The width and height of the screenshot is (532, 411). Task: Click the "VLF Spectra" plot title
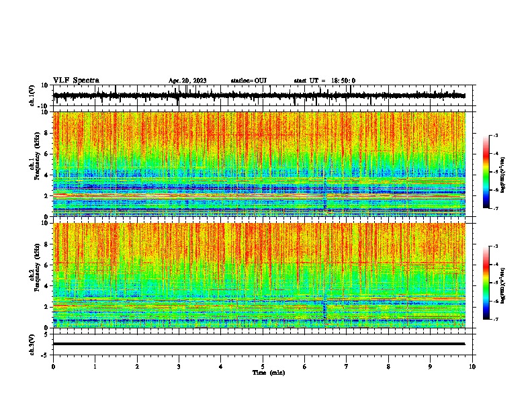[x=76, y=81]
